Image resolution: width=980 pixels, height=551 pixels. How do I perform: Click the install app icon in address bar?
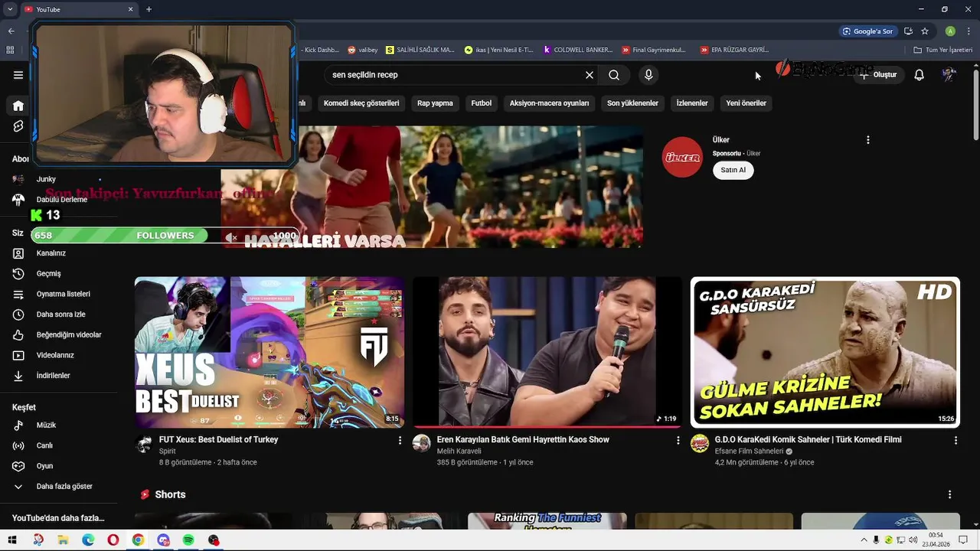tap(908, 31)
